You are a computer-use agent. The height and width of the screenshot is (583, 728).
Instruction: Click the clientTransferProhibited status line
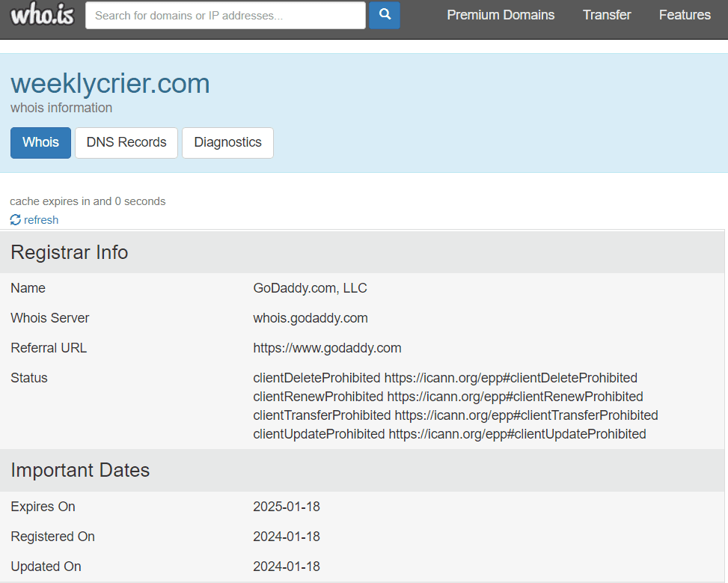456,415
